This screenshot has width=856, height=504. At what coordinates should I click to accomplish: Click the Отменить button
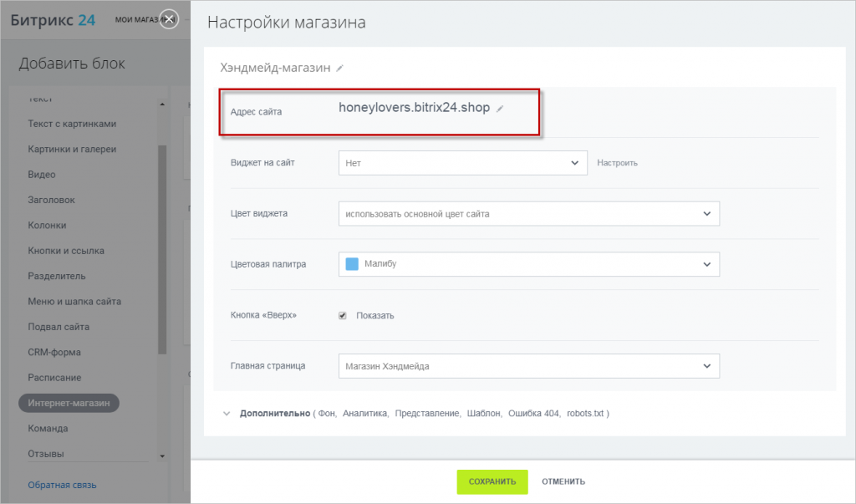563,481
